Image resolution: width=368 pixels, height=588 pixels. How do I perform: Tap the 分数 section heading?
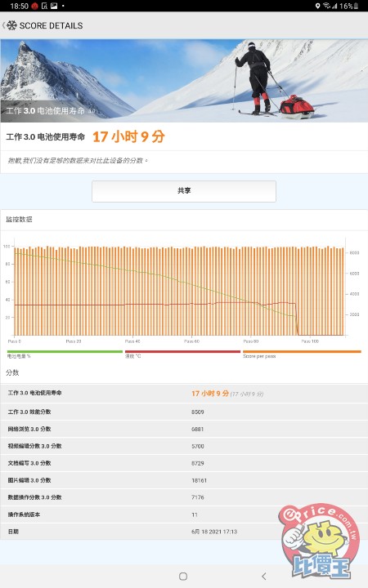pos(12,372)
